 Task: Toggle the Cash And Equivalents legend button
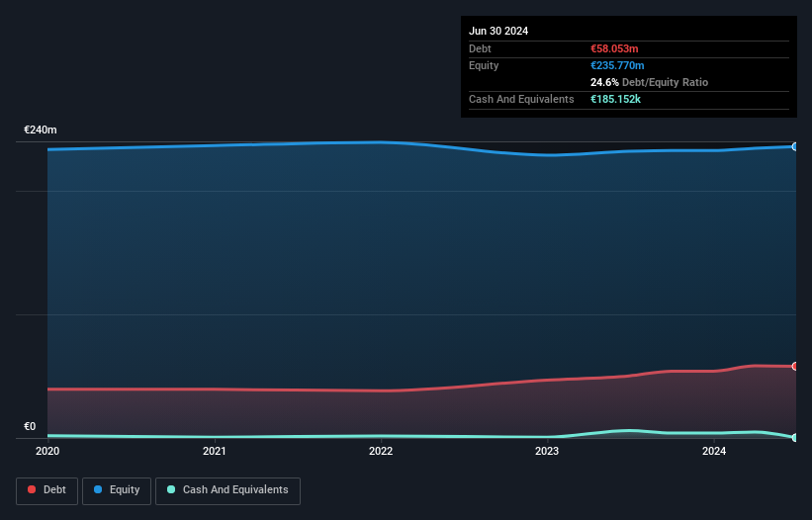tap(227, 490)
